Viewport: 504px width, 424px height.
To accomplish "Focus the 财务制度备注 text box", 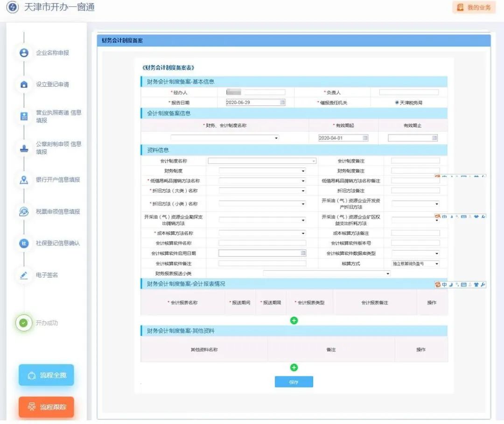I will click(415, 171).
